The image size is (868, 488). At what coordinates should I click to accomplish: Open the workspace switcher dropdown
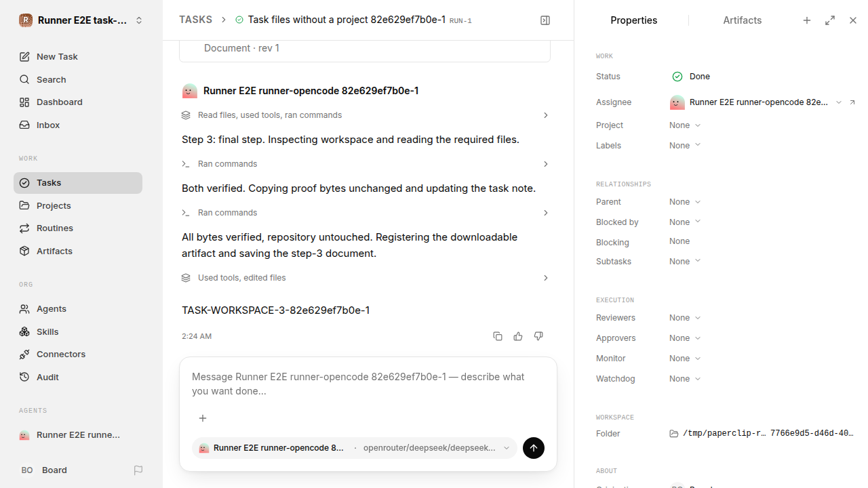click(81, 20)
